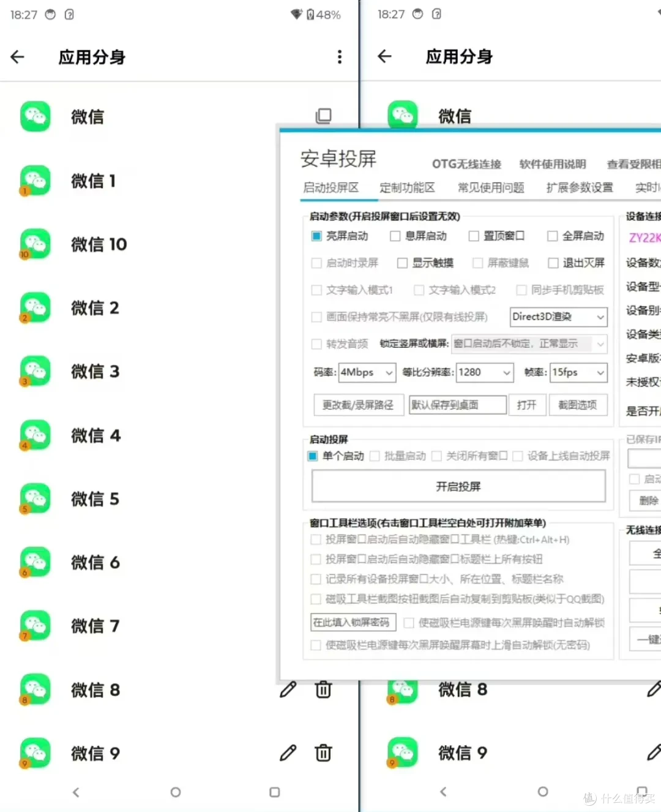The image size is (661, 812).
Task: Delete 微信 8 with trash icon, left screen
Action: (x=323, y=690)
